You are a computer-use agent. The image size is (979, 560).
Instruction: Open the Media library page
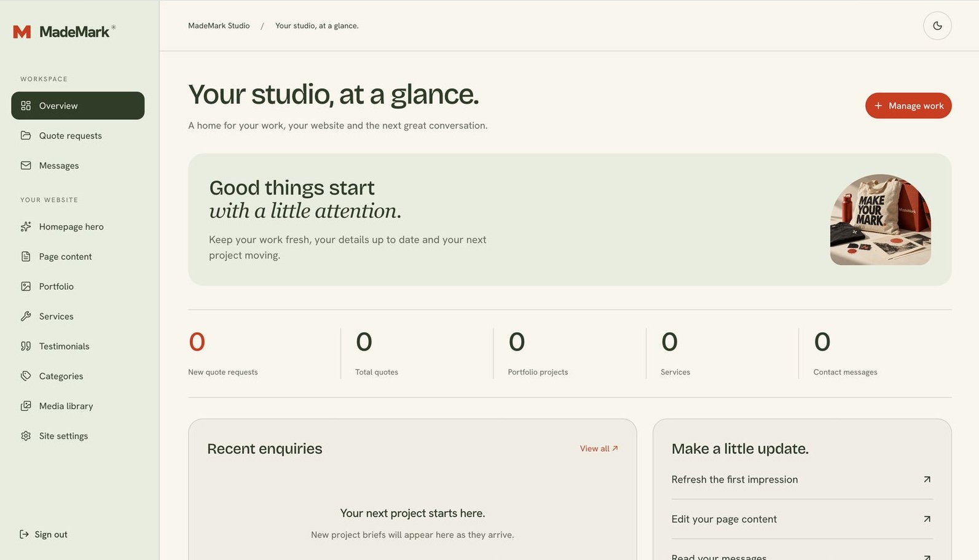(x=78, y=406)
